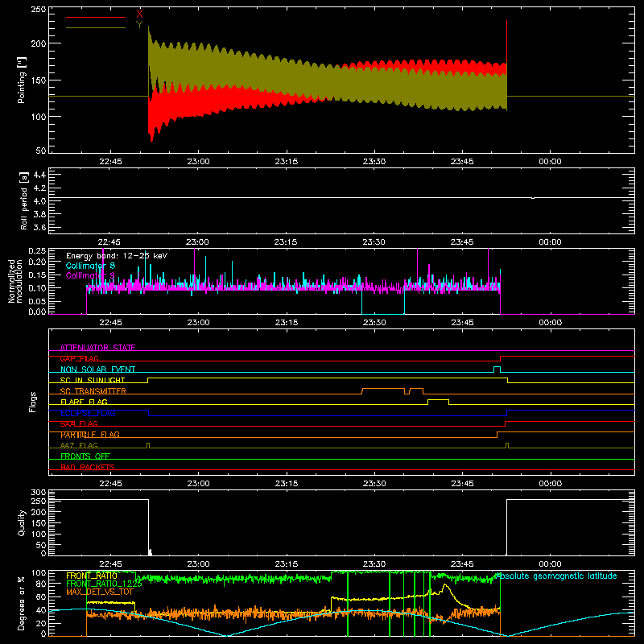Click the 0.25 tick on modulation axis
Screen dimensions: 644x644
coord(37,251)
